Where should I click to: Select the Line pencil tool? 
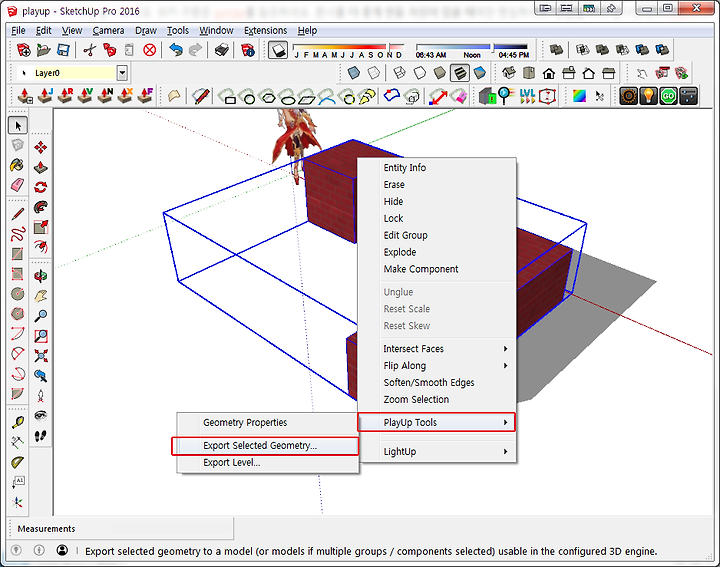pyautogui.click(x=17, y=214)
